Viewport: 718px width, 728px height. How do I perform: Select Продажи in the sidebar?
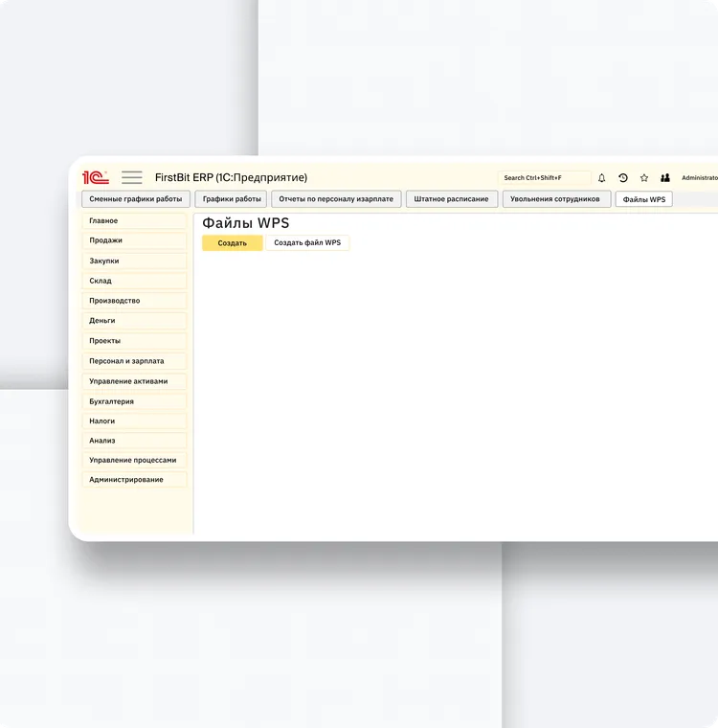point(134,240)
